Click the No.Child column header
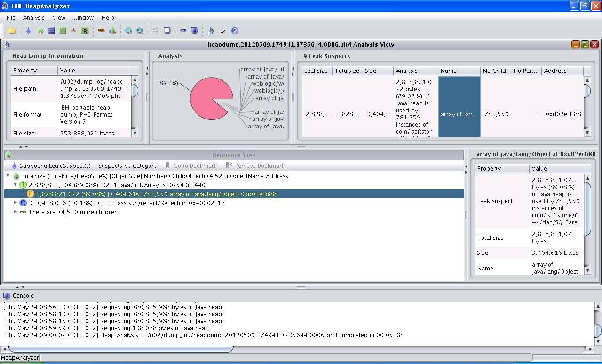602x364 pixels. pyautogui.click(x=495, y=71)
